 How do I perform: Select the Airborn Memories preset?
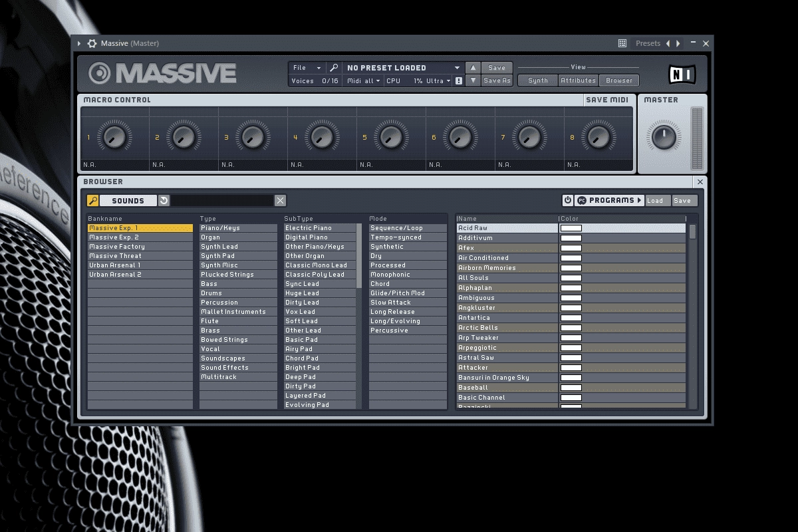[507, 268]
